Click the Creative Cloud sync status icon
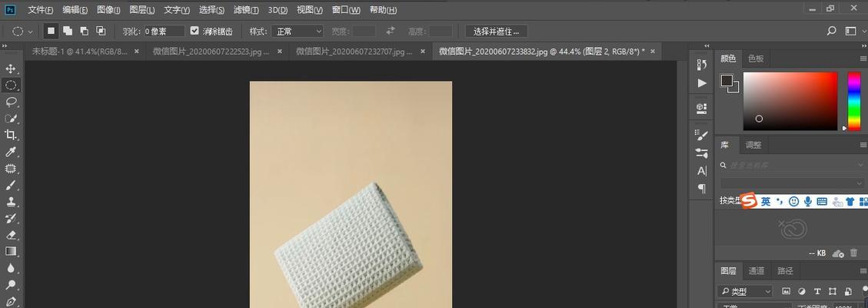Viewport: 868px width, 308px height. [x=837, y=253]
